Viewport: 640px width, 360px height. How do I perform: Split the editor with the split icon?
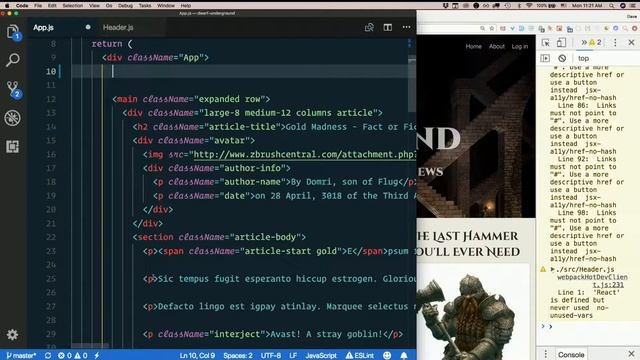388,27
